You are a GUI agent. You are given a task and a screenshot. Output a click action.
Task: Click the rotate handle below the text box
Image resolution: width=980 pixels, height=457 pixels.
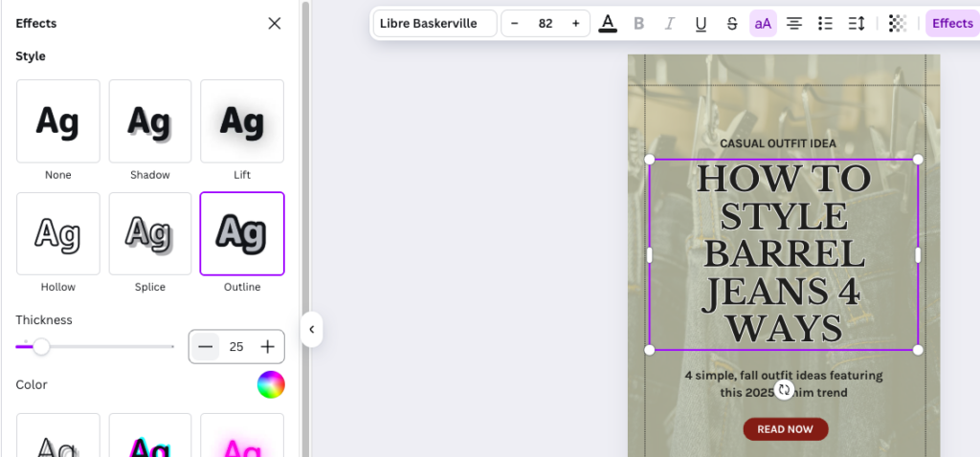(x=784, y=390)
